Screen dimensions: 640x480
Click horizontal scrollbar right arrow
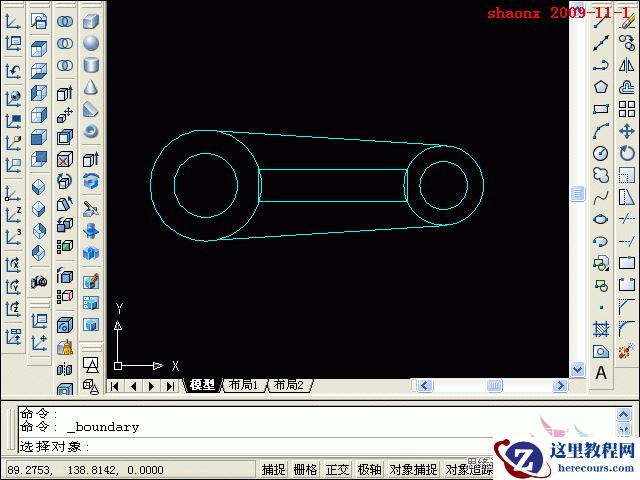click(x=560, y=385)
